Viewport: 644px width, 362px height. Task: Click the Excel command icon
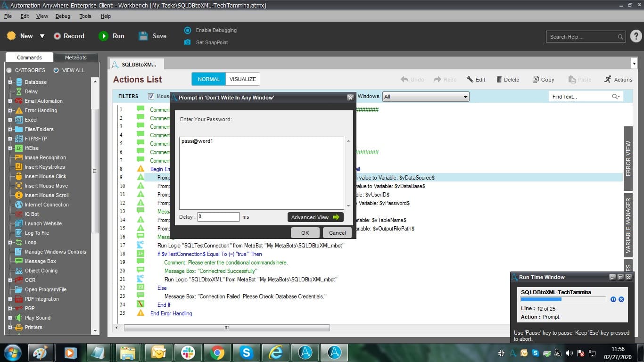click(x=19, y=120)
